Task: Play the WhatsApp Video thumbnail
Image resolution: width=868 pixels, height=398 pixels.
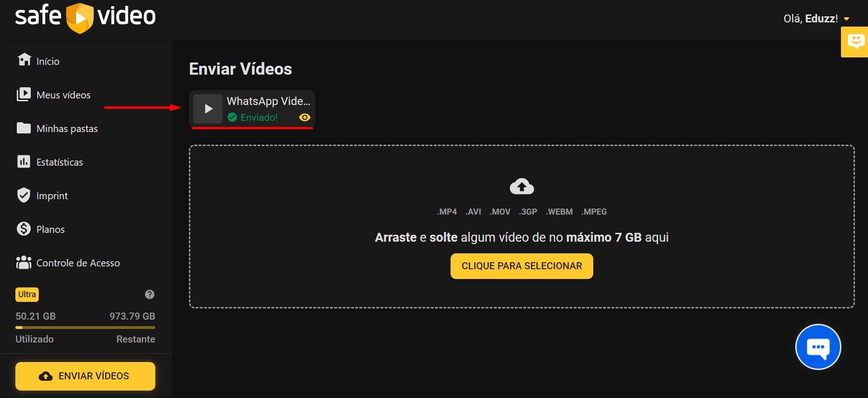Action: coord(208,109)
